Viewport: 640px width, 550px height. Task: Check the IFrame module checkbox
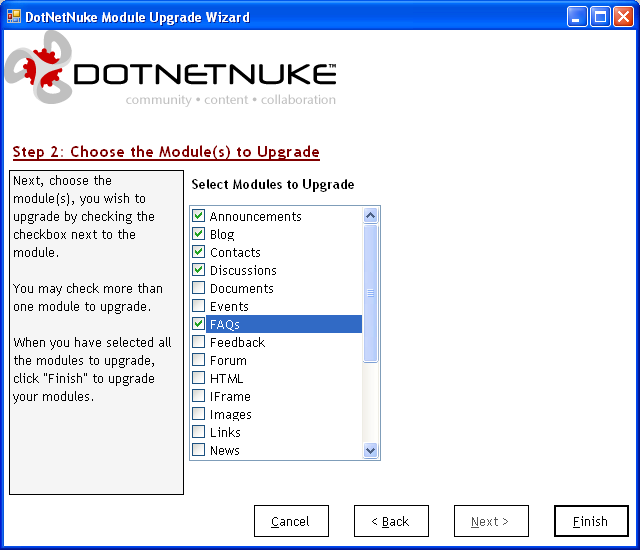[198, 395]
